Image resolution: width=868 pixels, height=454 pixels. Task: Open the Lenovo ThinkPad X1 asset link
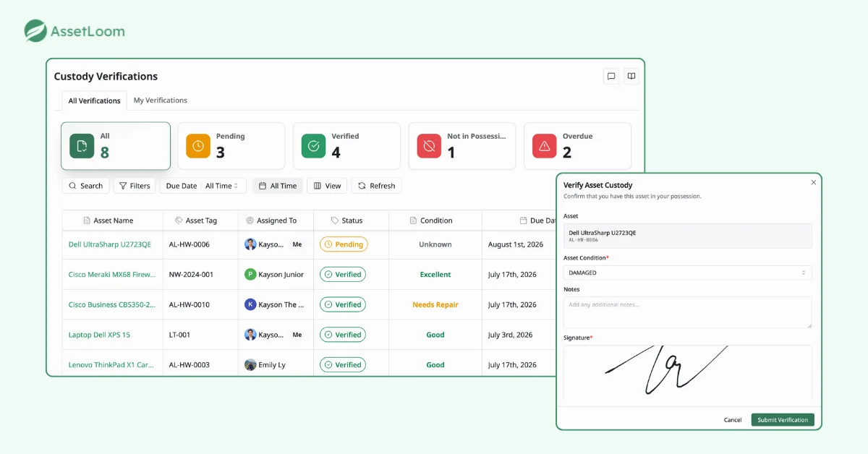click(x=111, y=365)
